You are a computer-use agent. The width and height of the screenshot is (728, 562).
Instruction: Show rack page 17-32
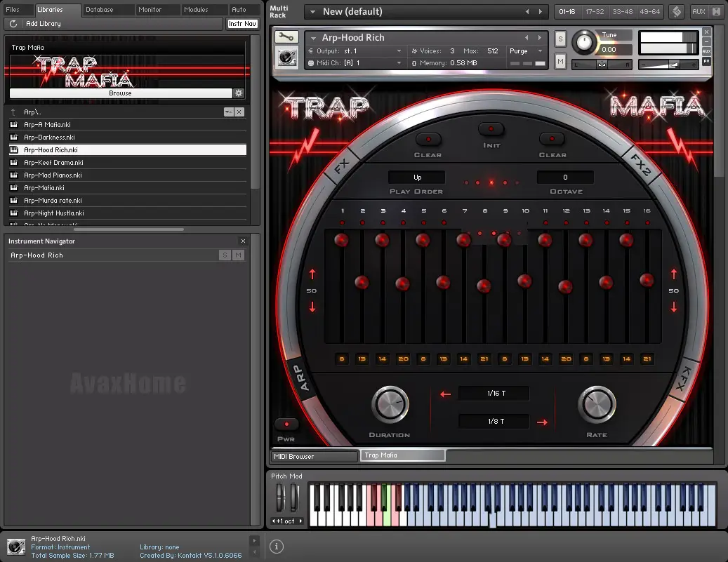(x=595, y=12)
